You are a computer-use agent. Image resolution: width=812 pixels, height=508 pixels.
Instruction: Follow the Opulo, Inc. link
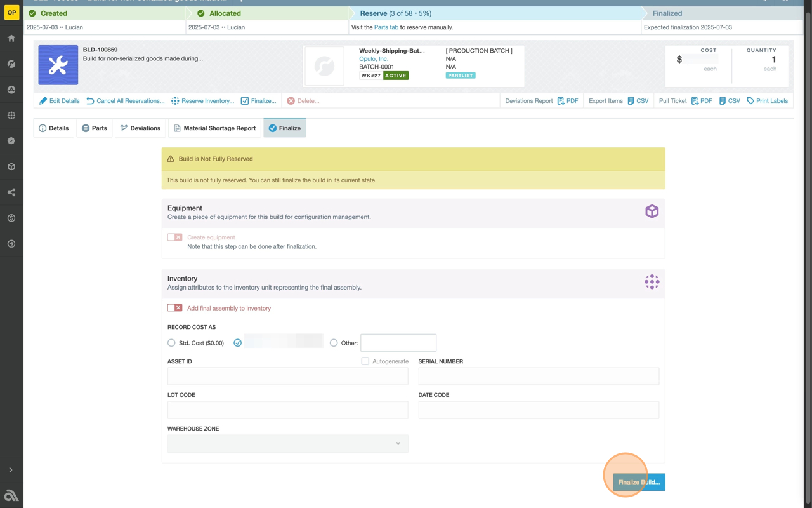click(374, 58)
